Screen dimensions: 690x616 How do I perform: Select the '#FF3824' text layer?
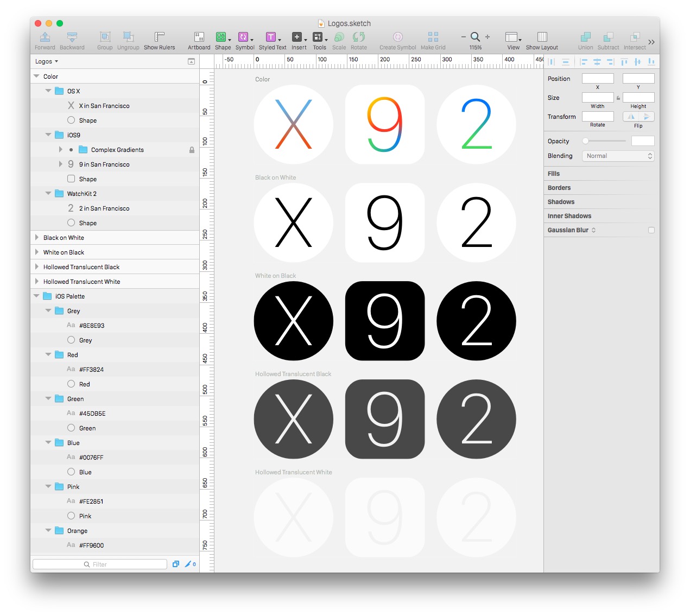point(115,370)
